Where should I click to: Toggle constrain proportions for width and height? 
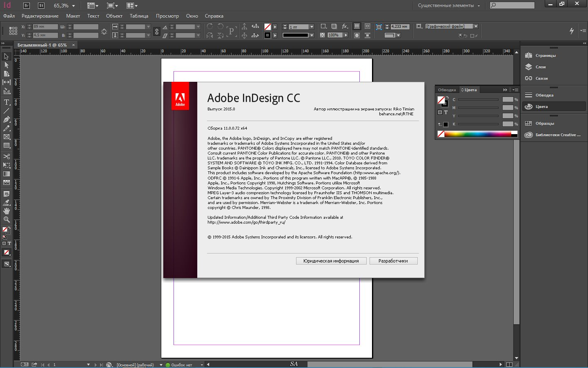click(x=104, y=31)
